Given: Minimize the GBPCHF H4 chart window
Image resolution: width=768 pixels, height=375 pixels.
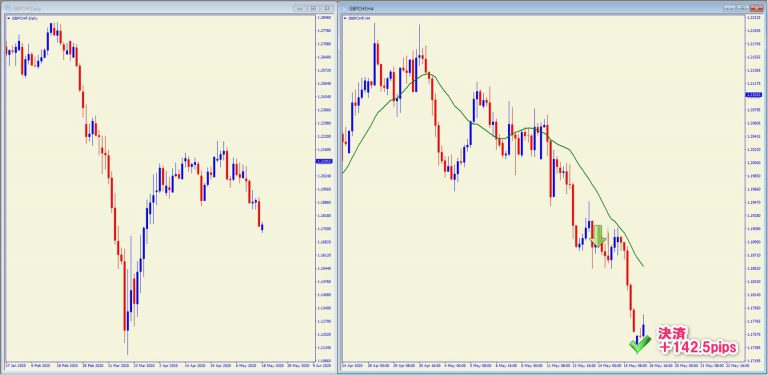Looking at the screenshot, I should pyautogui.click(x=730, y=8).
